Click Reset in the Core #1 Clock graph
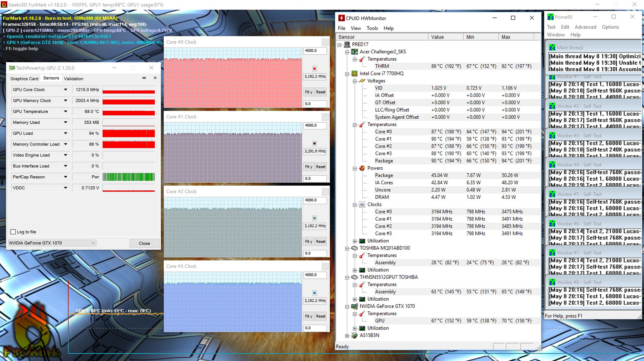Image resolution: width=644 pixels, height=361 pixels. click(x=321, y=167)
